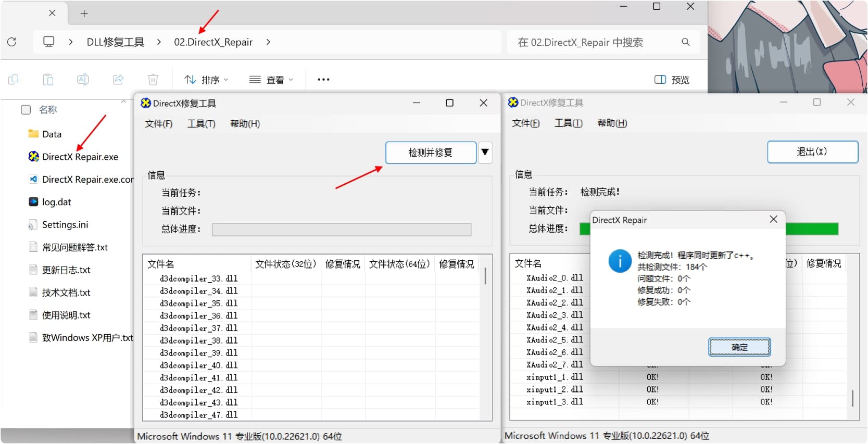Viewport: 868px width, 444px height.
Task: Expand the chevron after DLL修复工具 breadcrumb
Action: 159,42
